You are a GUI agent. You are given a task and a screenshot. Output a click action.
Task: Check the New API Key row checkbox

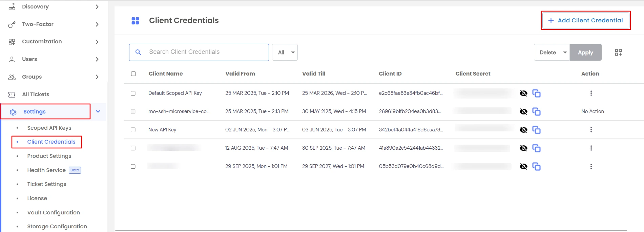pos(133,130)
